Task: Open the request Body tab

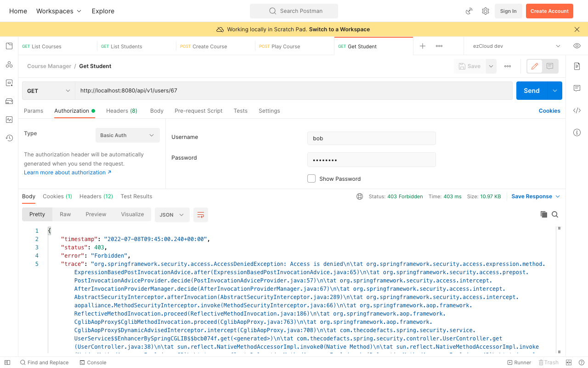Action: [x=157, y=111]
